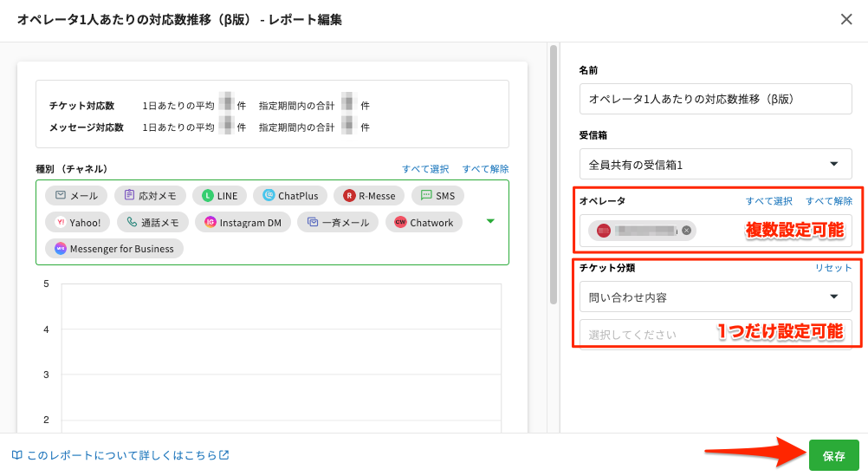Open the 受信箱 dropdown
Screen dimensions: 868x476
[x=715, y=164]
